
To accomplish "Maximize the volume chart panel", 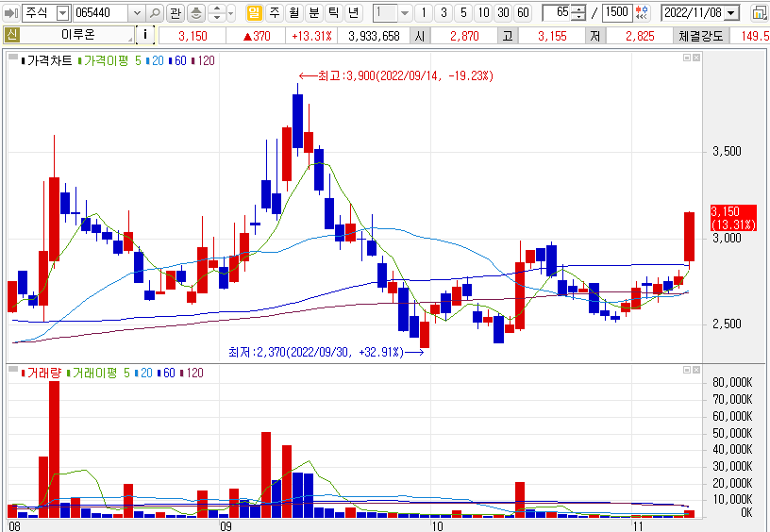I will click(687, 370).
